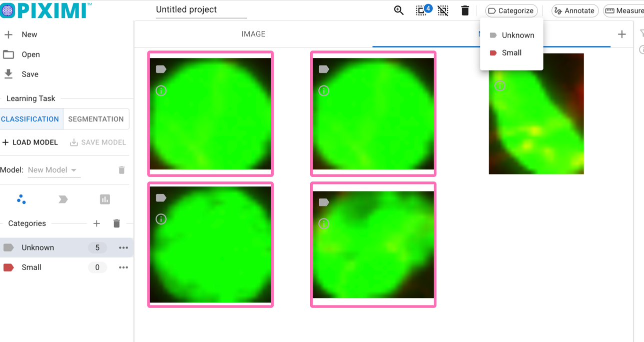
Task: Click the Measure button
Action: pyautogui.click(x=624, y=10)
